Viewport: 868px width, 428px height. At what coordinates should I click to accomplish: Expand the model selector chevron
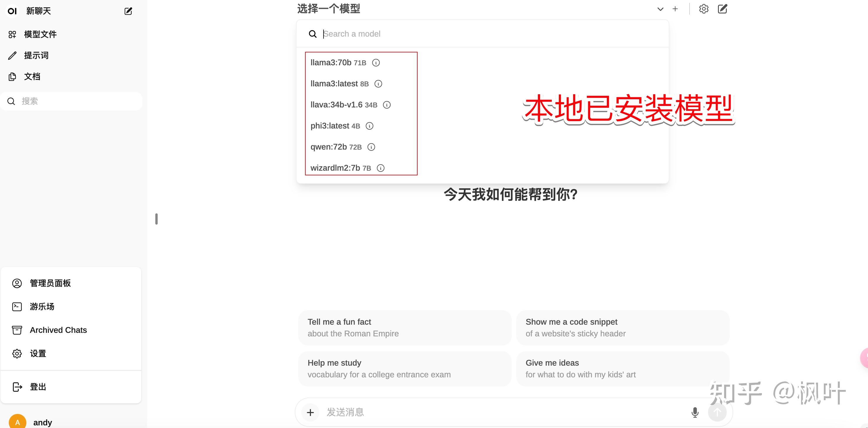660,9
